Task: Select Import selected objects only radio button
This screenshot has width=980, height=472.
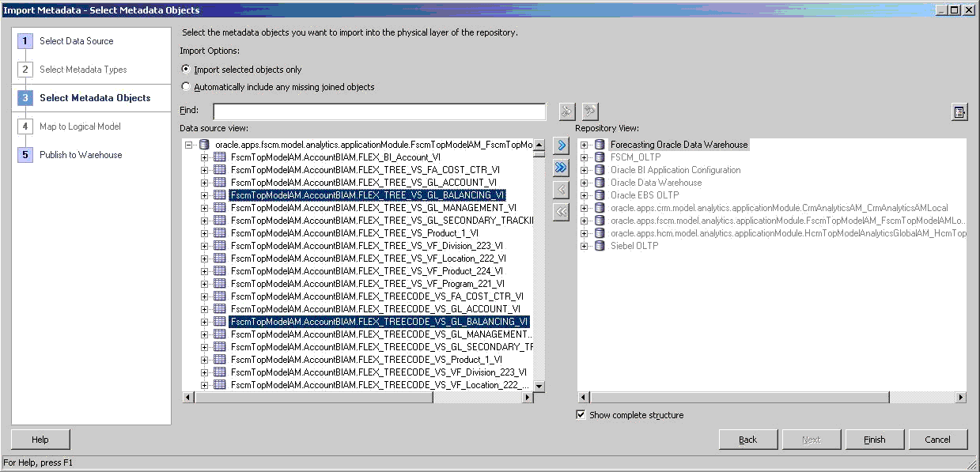Action: coord(186,70)
